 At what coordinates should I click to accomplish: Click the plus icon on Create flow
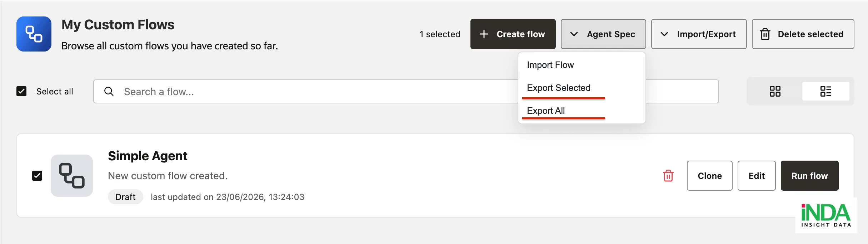click(484, 34)
